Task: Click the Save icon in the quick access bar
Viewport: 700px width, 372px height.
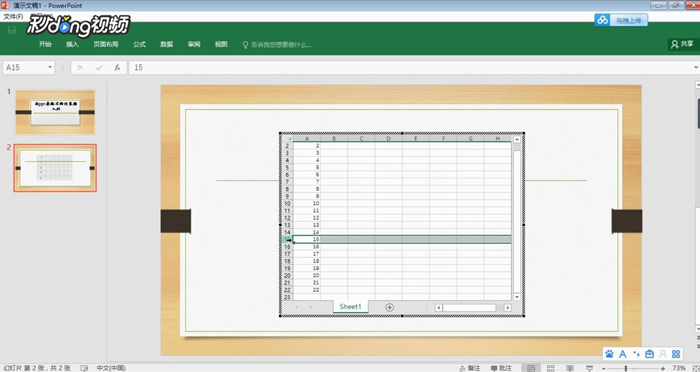Action: pyautogui.click(x=12, y=30)
